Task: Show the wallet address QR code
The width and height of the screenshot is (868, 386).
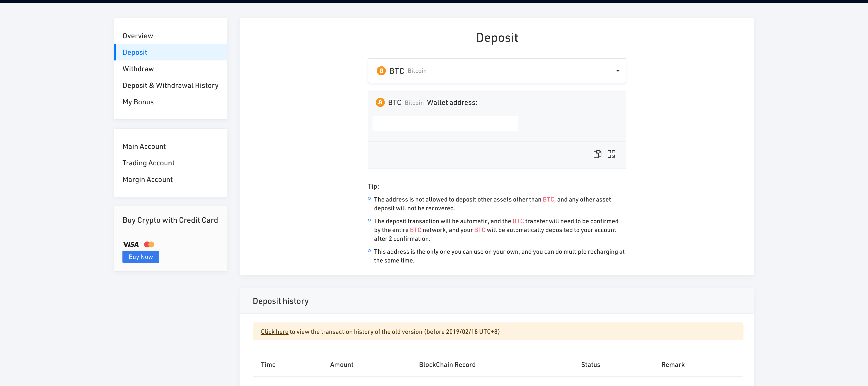Action: tap(611, 154)
